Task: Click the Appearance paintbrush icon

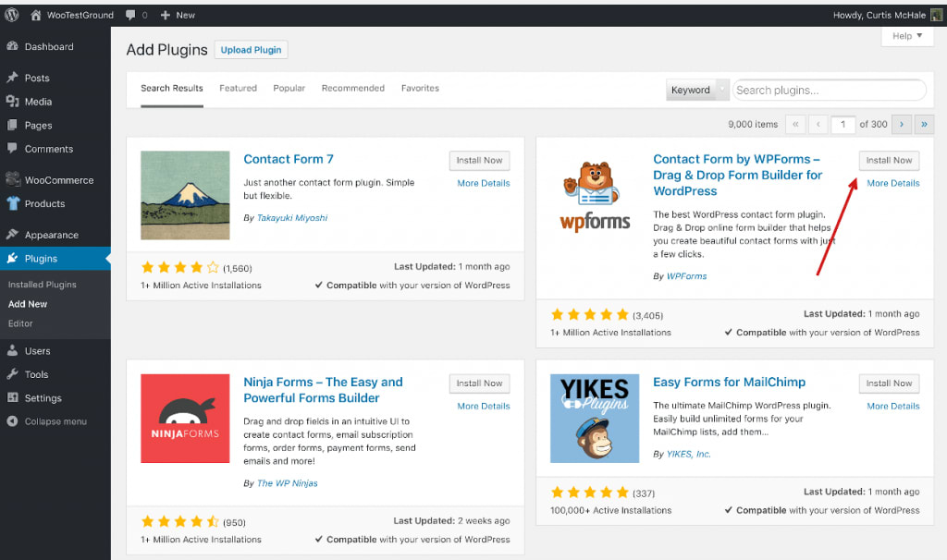Action: 12,234
